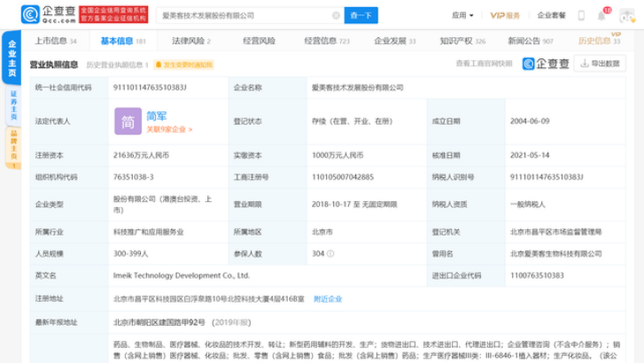This screenshot has width=644, height=363.
Task: Click industry value 科技推广和应用服务业
Action: [x=148, y=232]
